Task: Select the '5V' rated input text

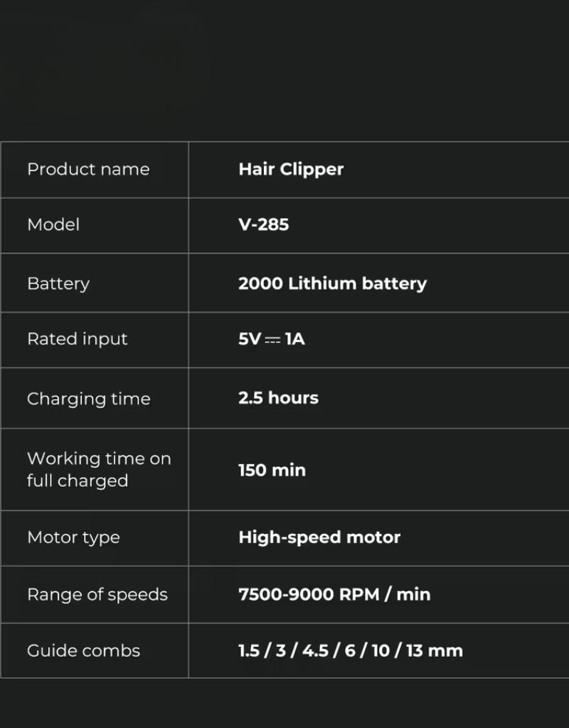Action: click(250, 339)
